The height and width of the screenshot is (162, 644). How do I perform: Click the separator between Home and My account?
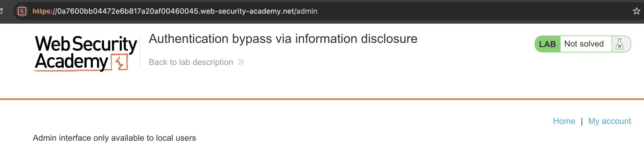point(582,121)
